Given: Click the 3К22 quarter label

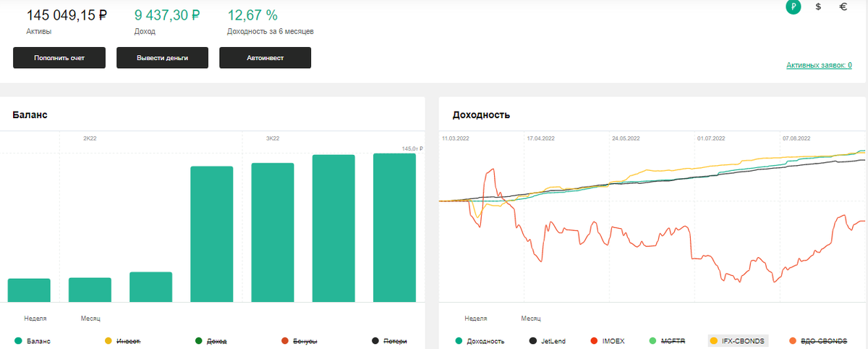Looking at the screenshot, I should 273,137.
